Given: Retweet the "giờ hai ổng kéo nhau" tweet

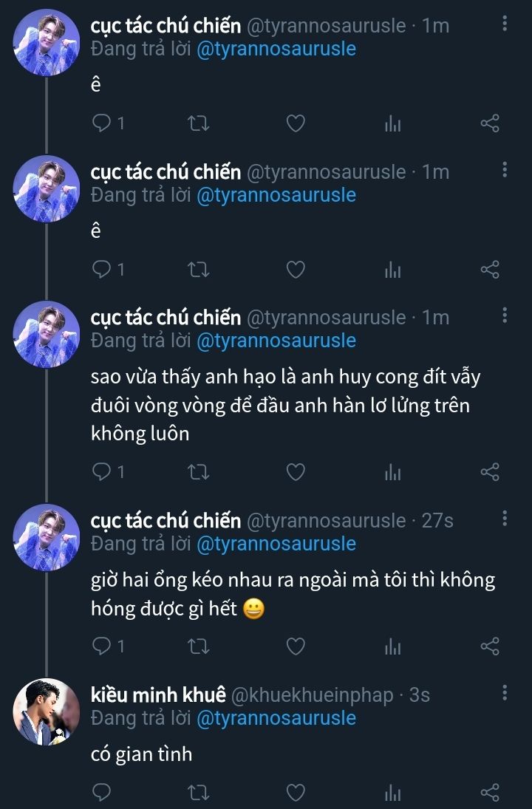Looking at the screenshot, I should coord(199,646).
